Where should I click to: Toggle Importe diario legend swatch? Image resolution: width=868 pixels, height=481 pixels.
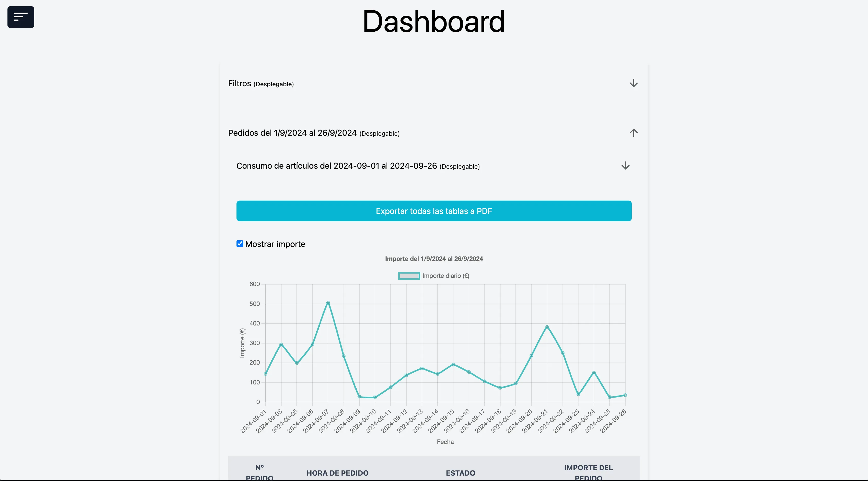409,276
